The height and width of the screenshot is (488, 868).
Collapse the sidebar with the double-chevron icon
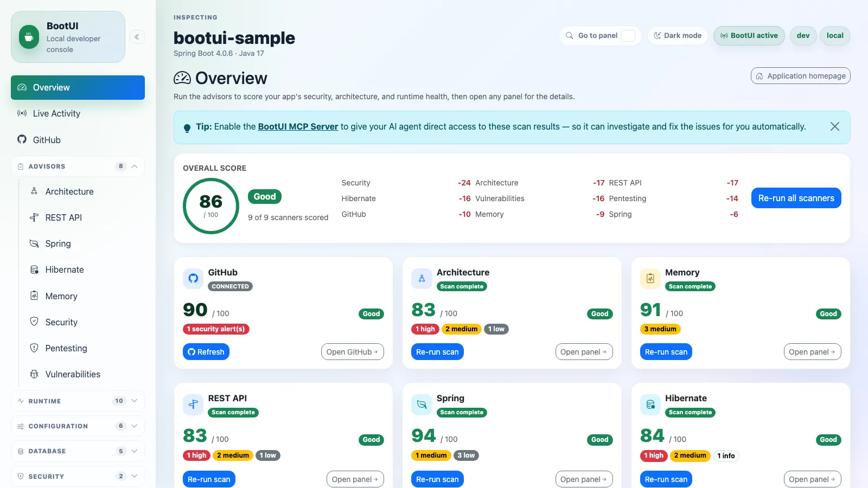[x=137, y=37]
